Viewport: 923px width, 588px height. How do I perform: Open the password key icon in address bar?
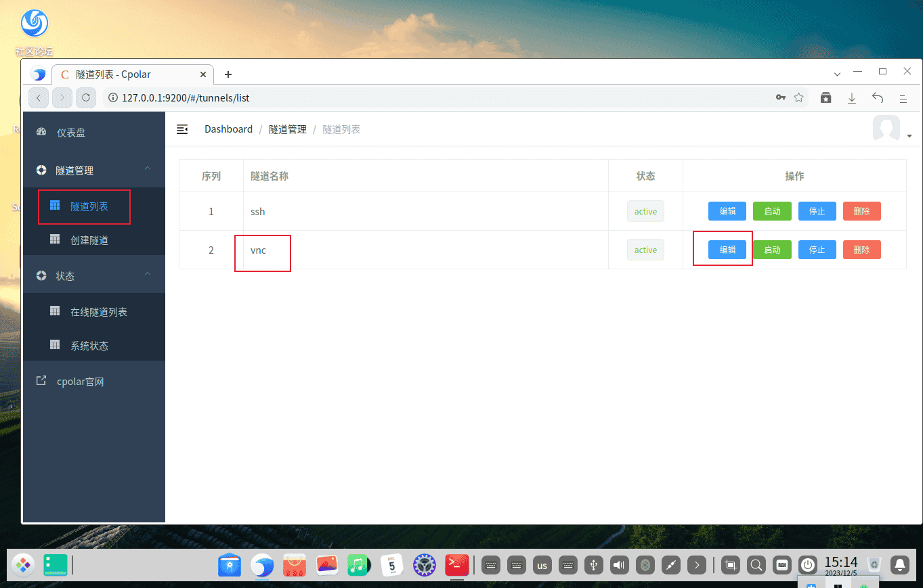pos(780,97)
